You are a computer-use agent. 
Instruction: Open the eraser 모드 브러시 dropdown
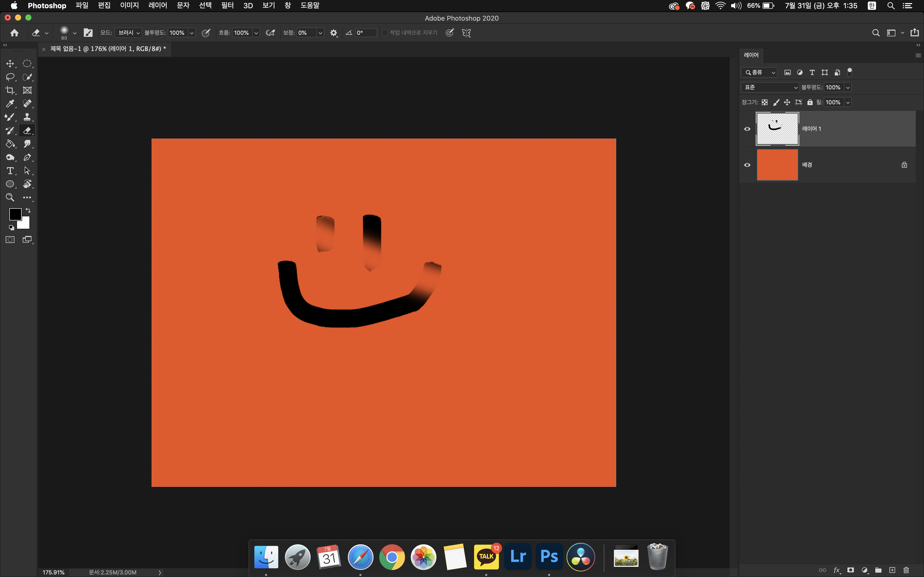(128, 33)
